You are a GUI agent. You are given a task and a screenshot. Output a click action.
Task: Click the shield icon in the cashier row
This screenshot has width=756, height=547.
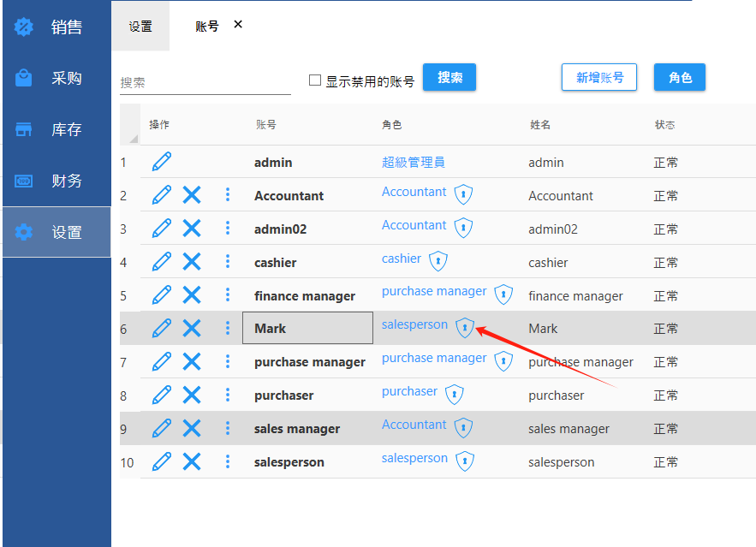coord(438,260)
